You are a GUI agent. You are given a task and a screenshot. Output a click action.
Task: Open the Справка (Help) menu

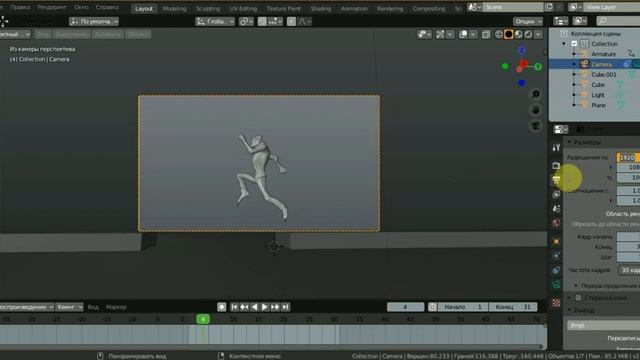point(107,7)
